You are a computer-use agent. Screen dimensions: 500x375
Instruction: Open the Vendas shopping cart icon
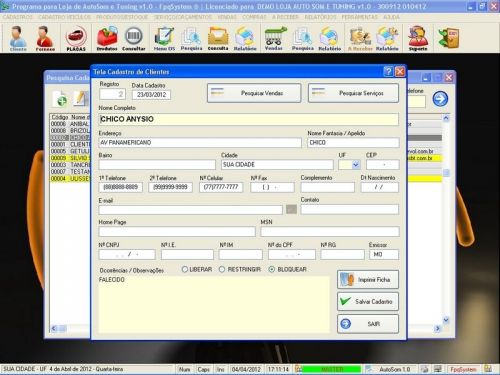click(274, 38)
